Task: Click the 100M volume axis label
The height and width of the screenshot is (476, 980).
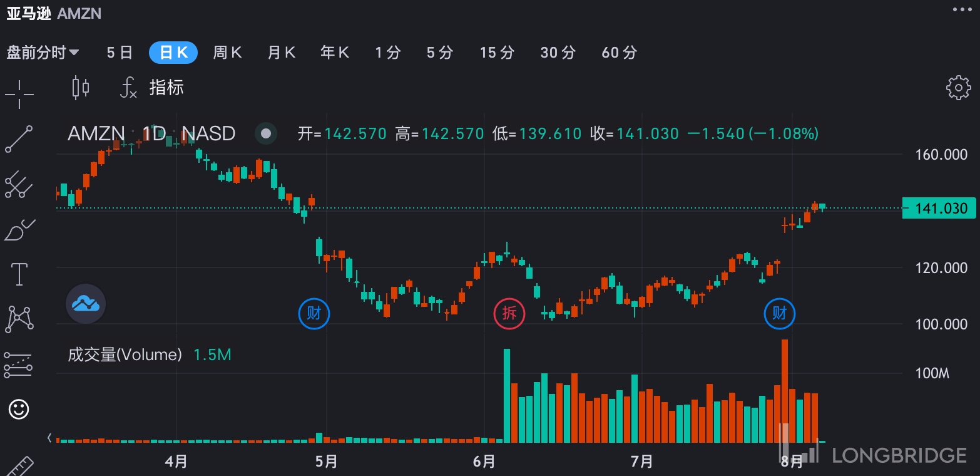Action: point(932,373)
